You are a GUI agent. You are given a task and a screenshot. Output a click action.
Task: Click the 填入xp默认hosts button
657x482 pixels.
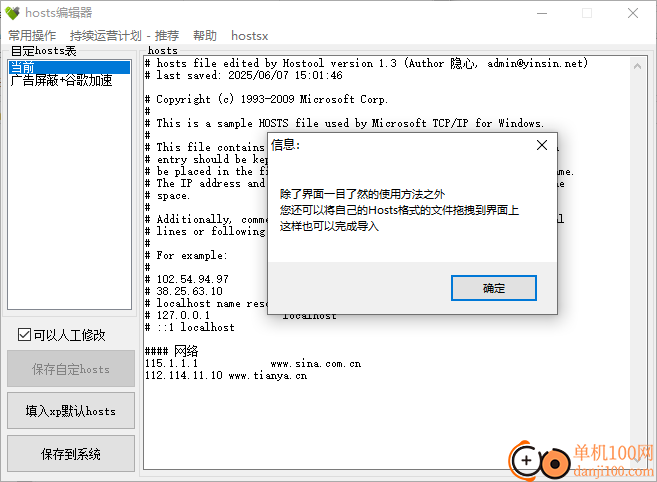71,411
